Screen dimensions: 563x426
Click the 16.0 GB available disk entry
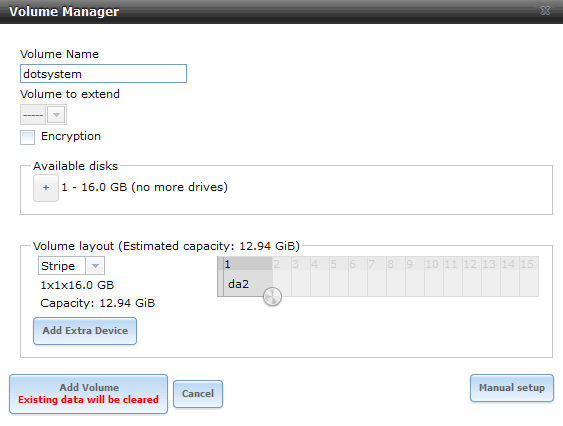tap(144, 187)
